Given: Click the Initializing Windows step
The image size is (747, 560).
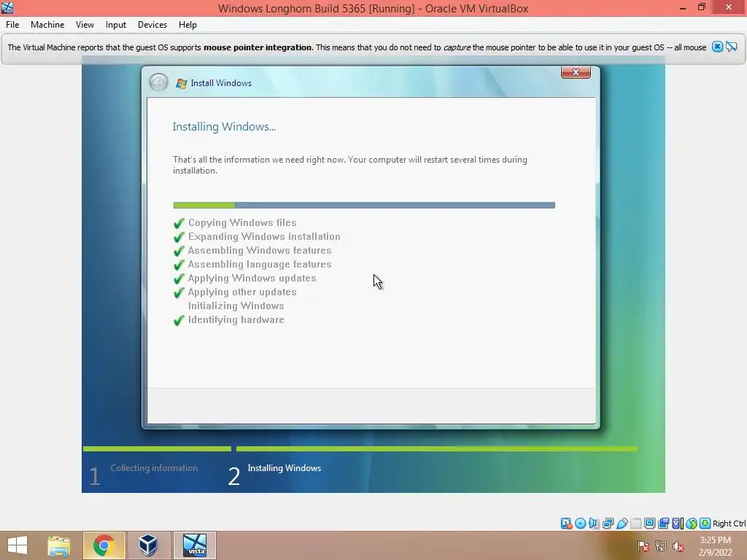Looking at the screenshot, I should tap(236, 306).
